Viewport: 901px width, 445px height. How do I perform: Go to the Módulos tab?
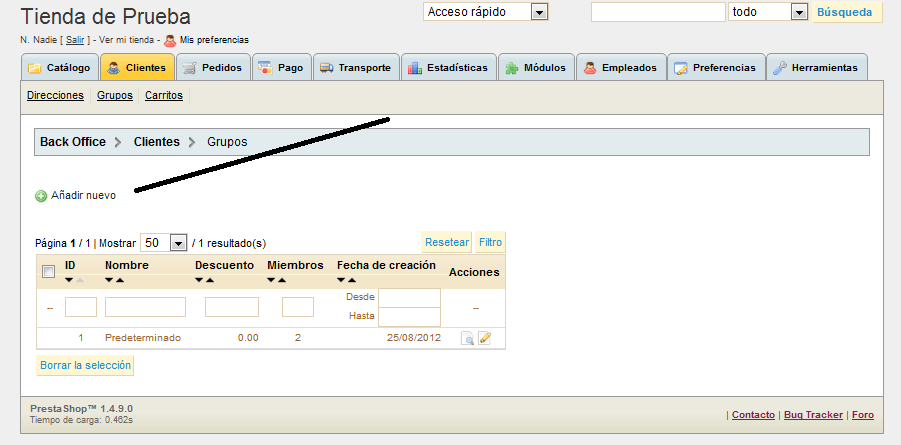pyautogui.click(x=537, y=67)
